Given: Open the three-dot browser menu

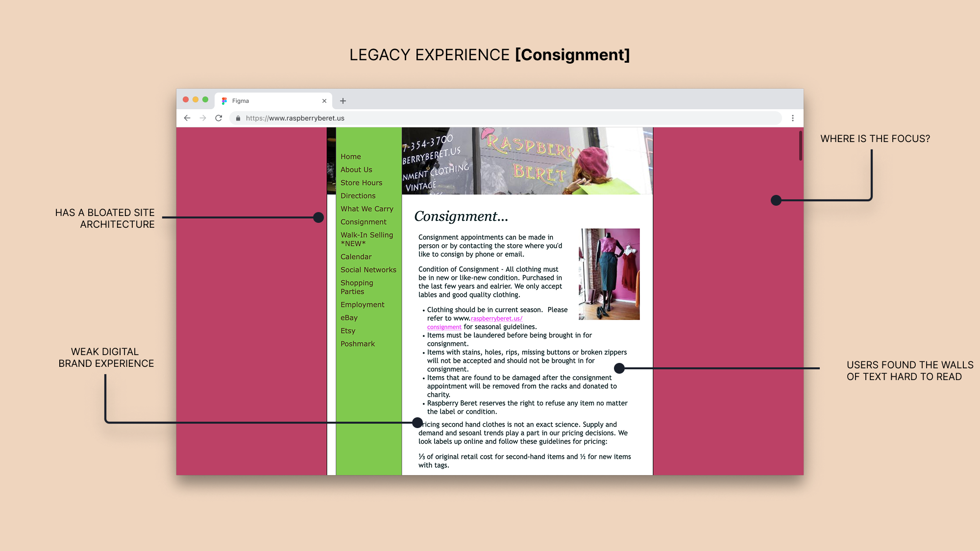Looking at the screenshot, I should [793, 118].
